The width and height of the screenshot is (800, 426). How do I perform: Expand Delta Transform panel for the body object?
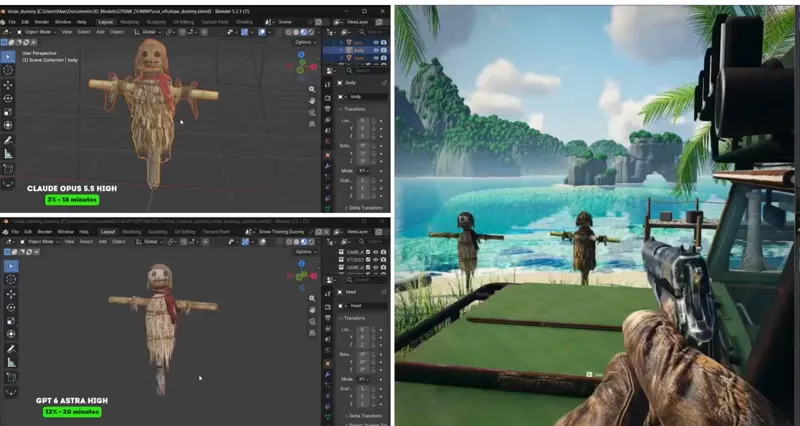click(x=363, y=208)
